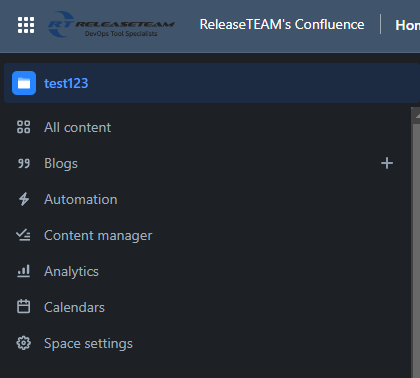Click the Content manager checklist icon

point(23,235)
